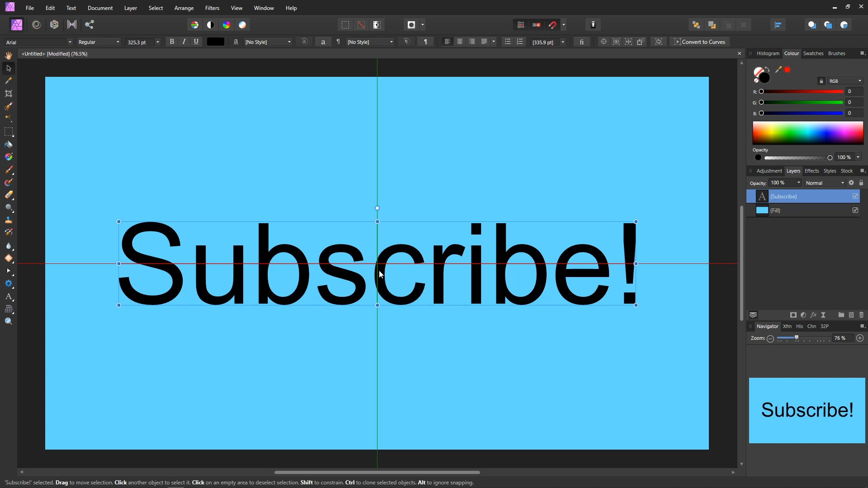Image resolution: width=868 pixels, height=488 pixels.
Task: Click the Navigator preview thumbnail
Action: [x=807, y=410]
